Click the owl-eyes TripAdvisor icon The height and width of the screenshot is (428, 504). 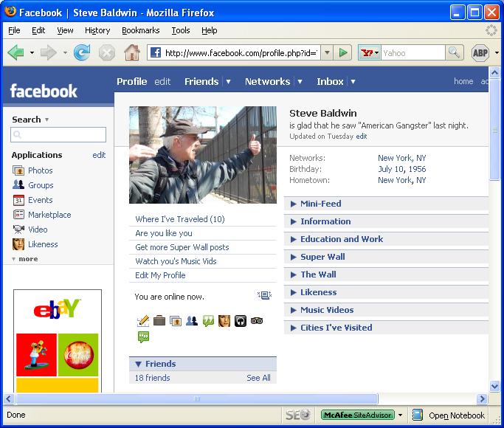pyautogui.click(x=257, y=321)
